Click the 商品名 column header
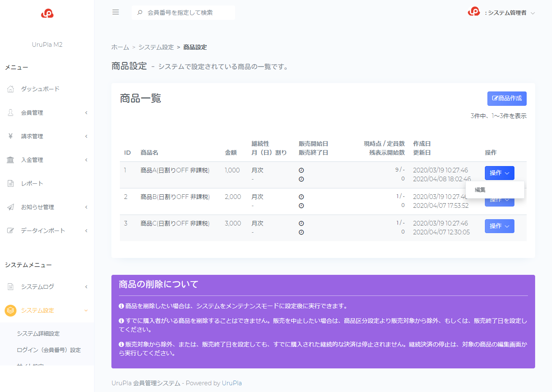Screen dimensions: 552x392 (149, 153)
